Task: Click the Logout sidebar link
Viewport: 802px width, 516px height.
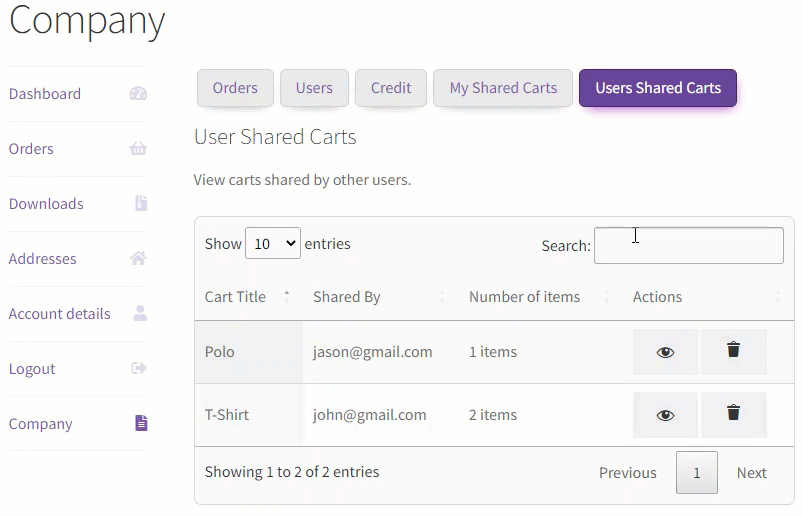Action: (32, 369)
